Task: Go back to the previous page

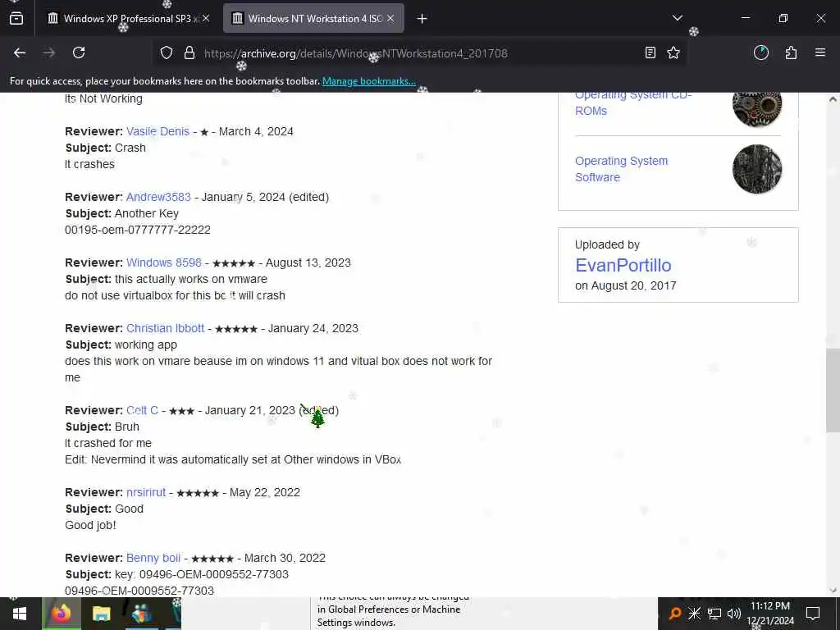Action: [20, 52]
